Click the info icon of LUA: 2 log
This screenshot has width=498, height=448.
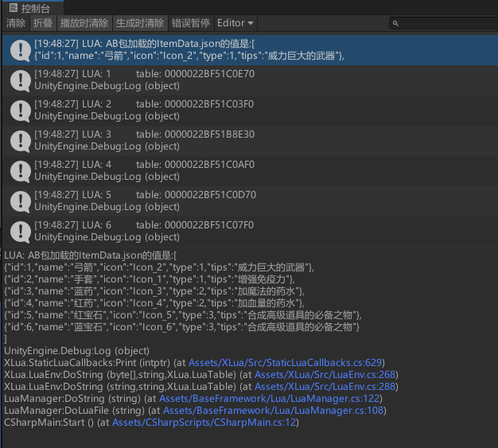click(19, 110)
